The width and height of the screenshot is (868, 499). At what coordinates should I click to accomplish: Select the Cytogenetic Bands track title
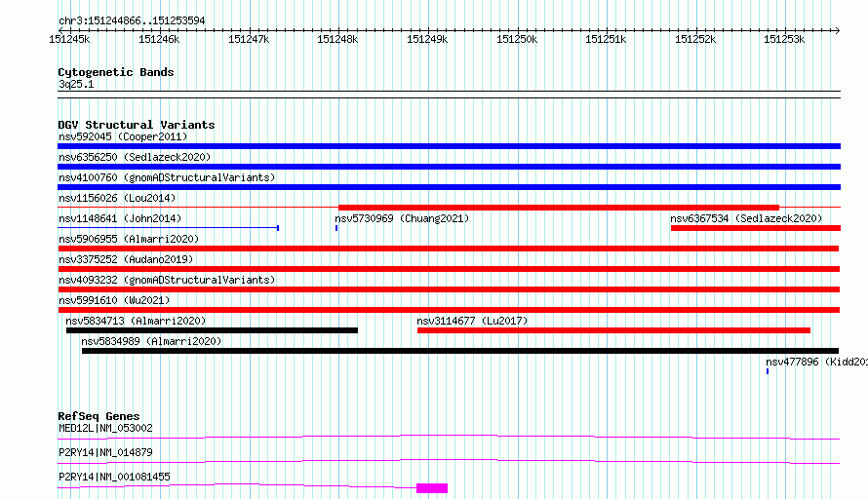pos(116,72)
